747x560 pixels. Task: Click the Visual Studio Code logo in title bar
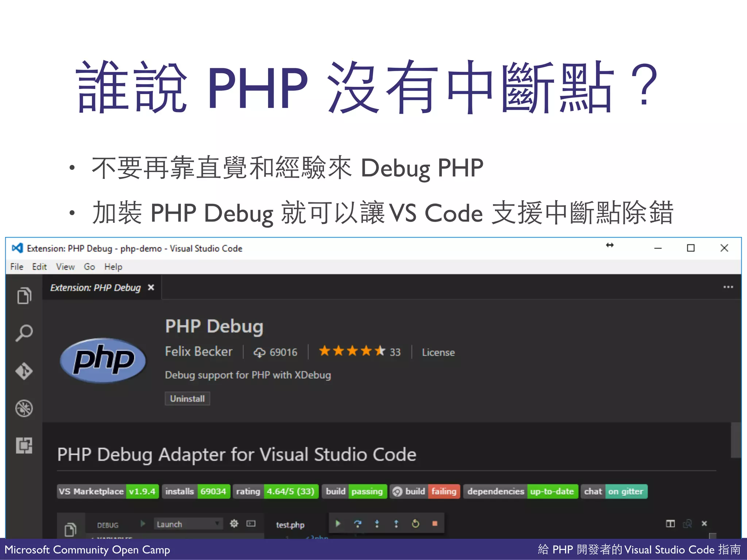coord(17,248)
